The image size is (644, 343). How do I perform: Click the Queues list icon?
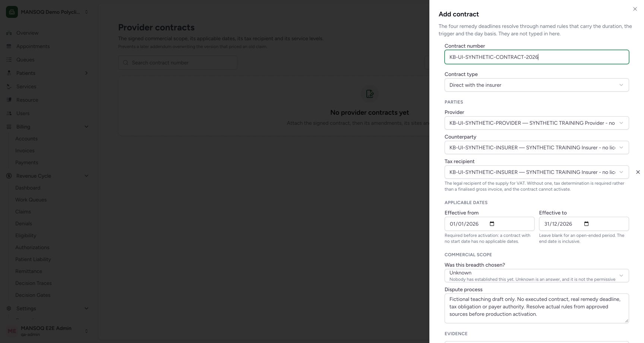click(9, 60)
